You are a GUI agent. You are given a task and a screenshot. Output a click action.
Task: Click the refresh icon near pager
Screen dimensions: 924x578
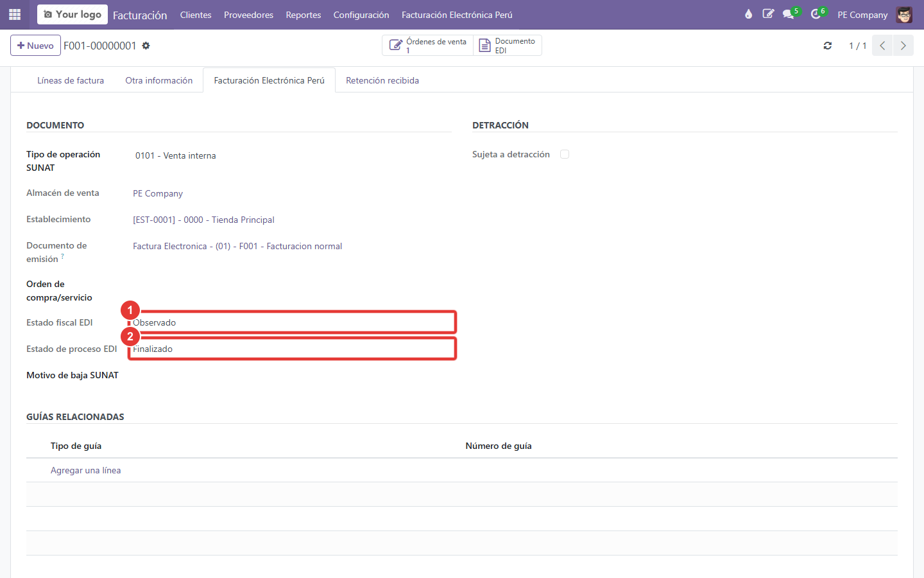828,46
